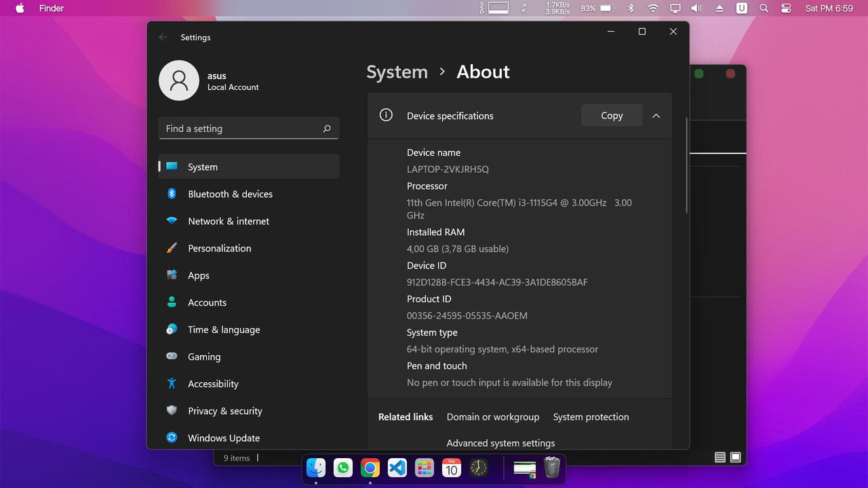Copy the device specifications
Screen dimensions: 868x488
coord(612,115)
